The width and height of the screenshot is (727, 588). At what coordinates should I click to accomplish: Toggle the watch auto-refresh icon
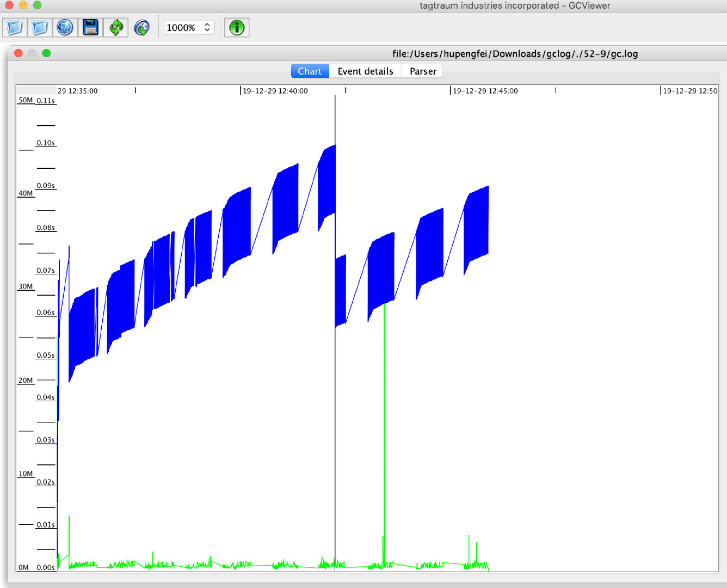[x=141, y=27]
